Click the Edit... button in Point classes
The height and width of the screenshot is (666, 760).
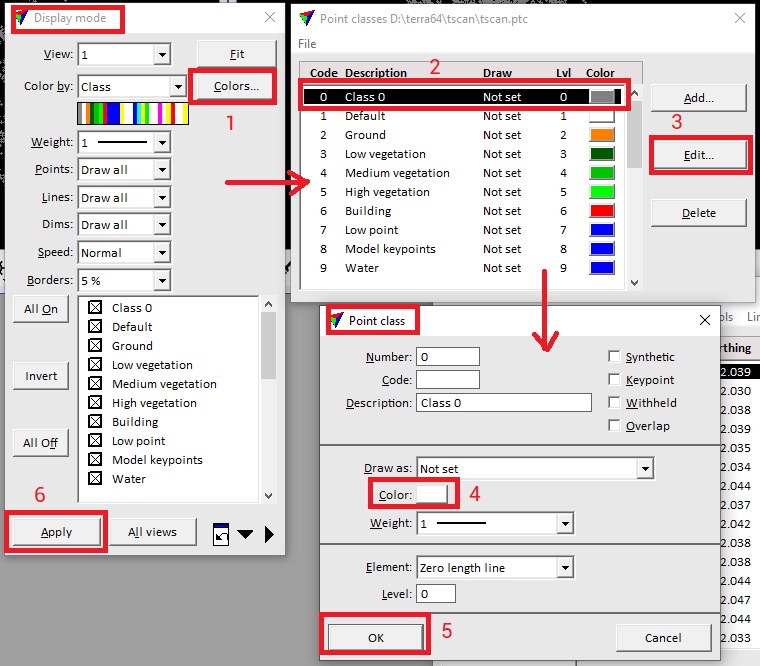[x=698, y=155]
